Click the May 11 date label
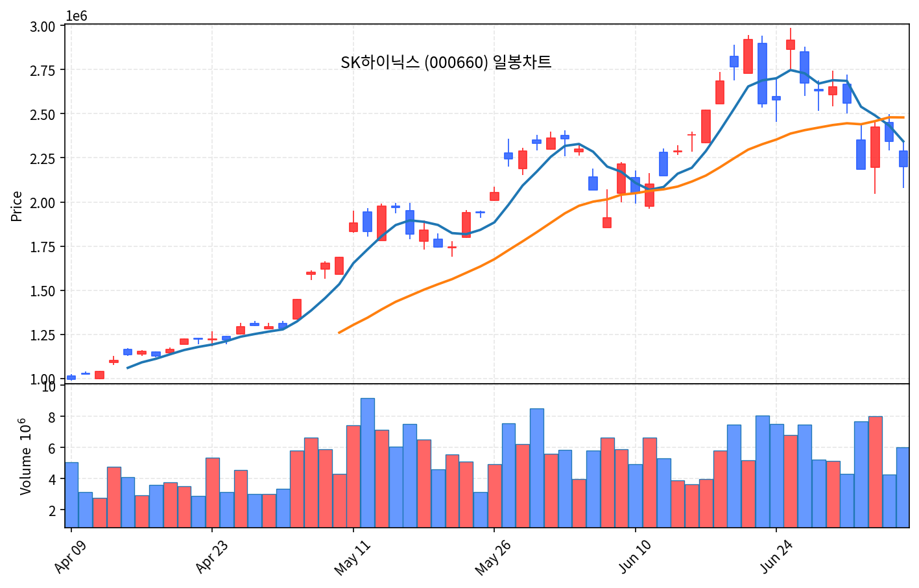919x588 pixels. [x=351, y=557]
